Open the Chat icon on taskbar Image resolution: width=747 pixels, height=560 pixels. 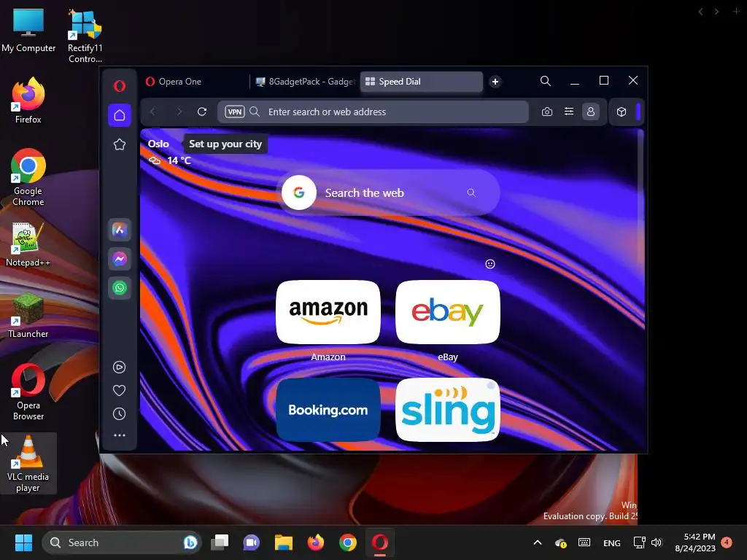tap(251, 542)
